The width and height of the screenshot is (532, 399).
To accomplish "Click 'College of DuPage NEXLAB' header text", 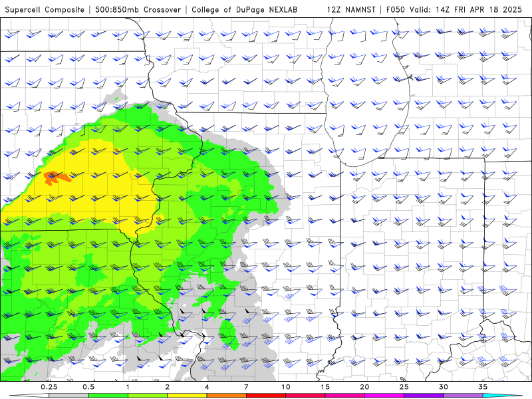I will pos(244,9).
